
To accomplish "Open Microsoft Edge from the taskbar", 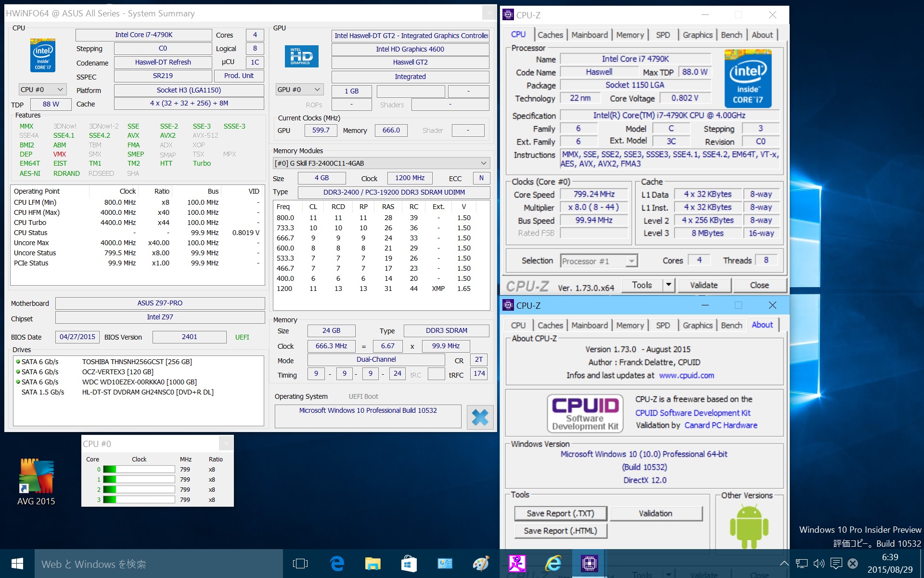I will (337, 563).
